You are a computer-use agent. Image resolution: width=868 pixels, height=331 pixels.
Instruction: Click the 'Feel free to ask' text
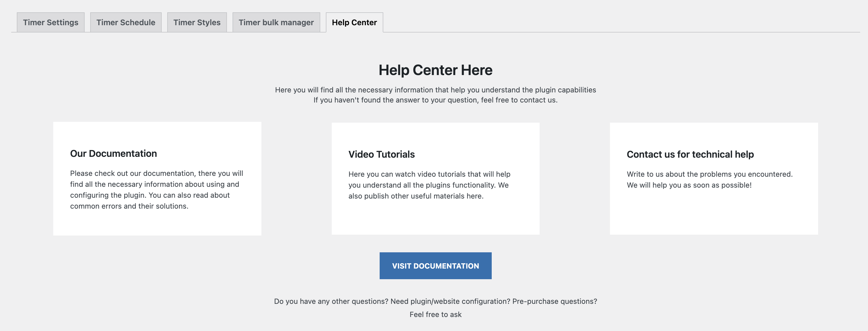coord(435,314)
